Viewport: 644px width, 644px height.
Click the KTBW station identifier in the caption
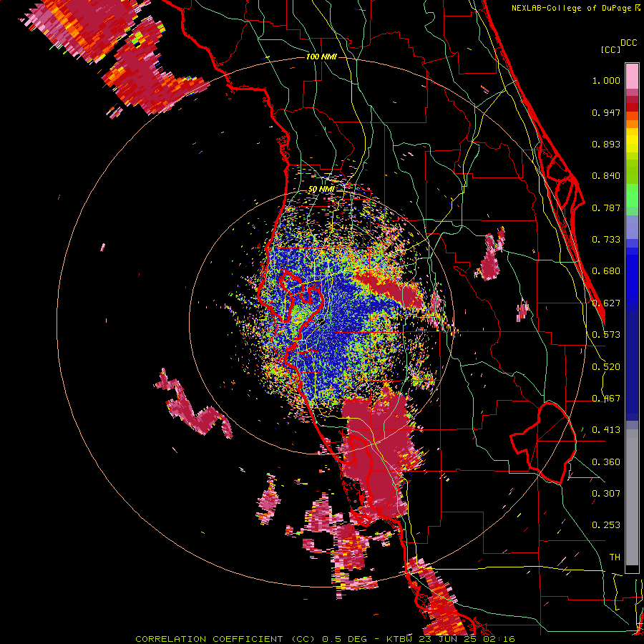click(x=401, y=639)
